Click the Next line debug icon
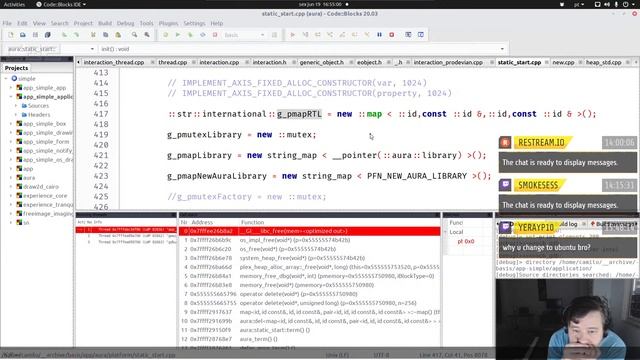 [317, 35]
